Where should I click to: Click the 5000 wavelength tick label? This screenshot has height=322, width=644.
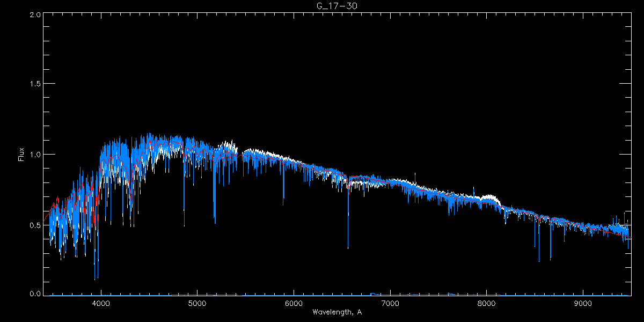pos(197,303)
